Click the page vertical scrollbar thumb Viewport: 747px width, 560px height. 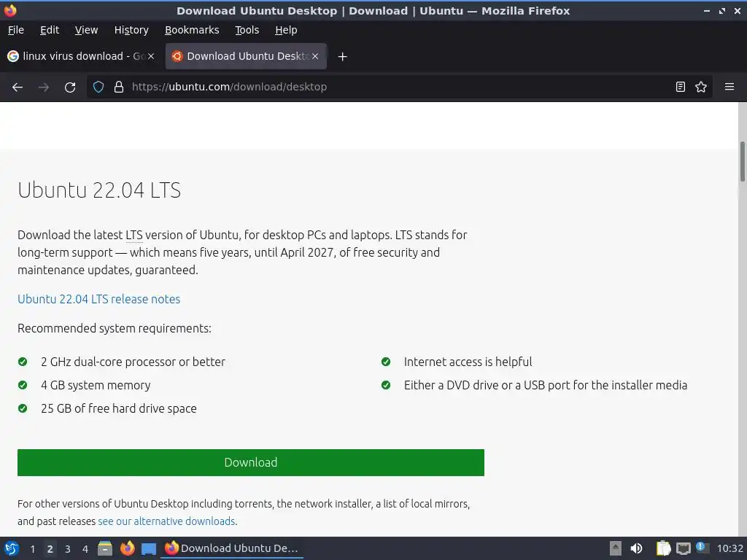tap(742, 161)
